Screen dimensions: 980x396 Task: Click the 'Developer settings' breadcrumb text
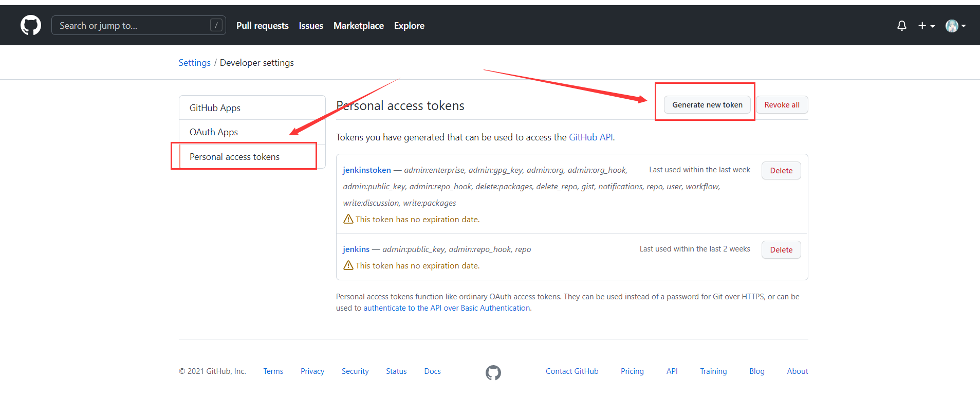coord(257,63)
